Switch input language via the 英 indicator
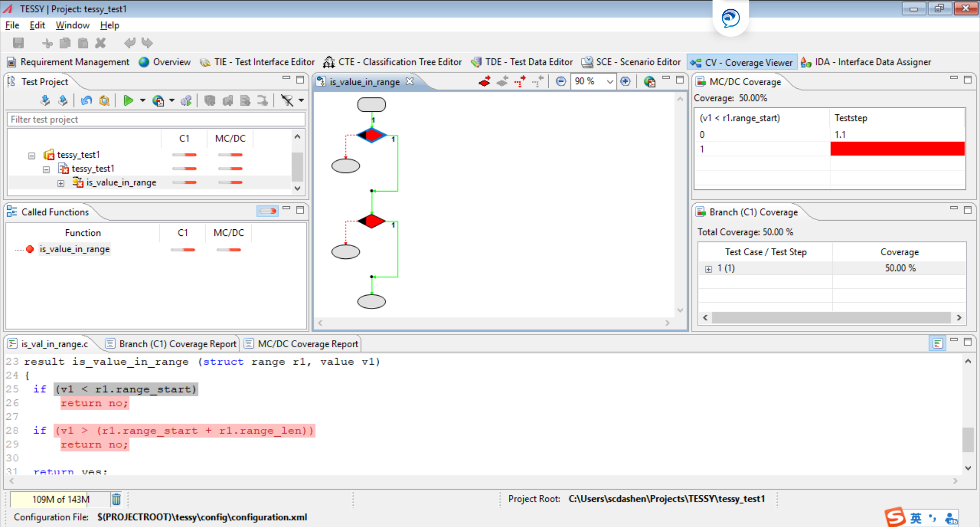The width and height of the screenshot is (980, 527). 916,518
